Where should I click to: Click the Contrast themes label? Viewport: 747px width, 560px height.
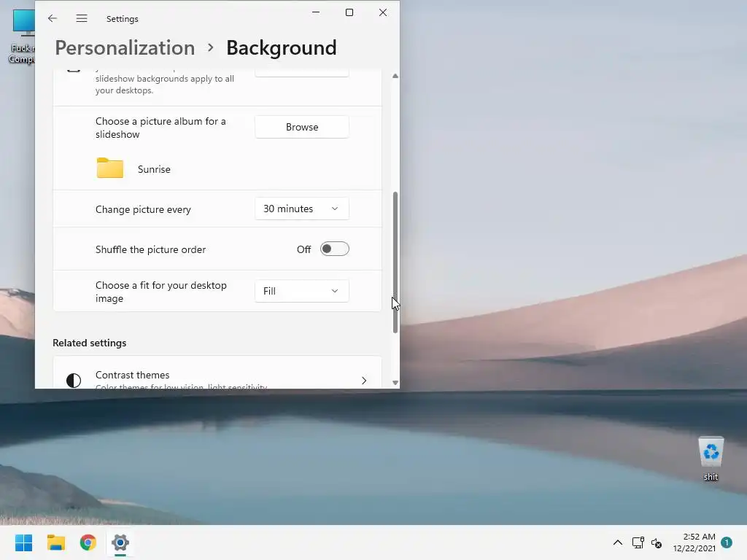133,375
